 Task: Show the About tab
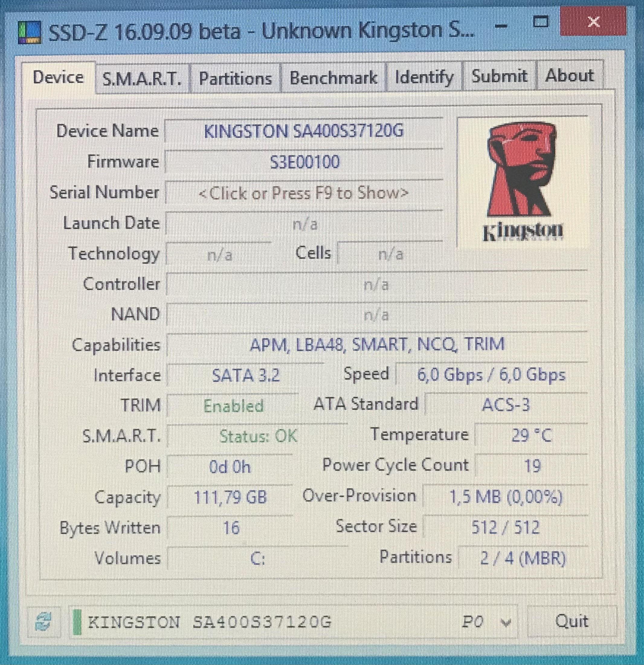click(570, 75)
